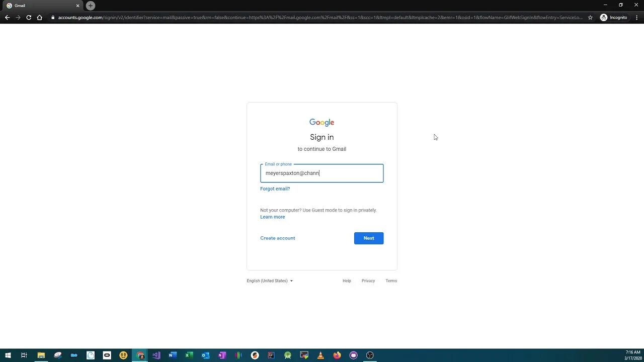Open the Incognito profile indicator
644x362 pixels.
pos(614,17)
